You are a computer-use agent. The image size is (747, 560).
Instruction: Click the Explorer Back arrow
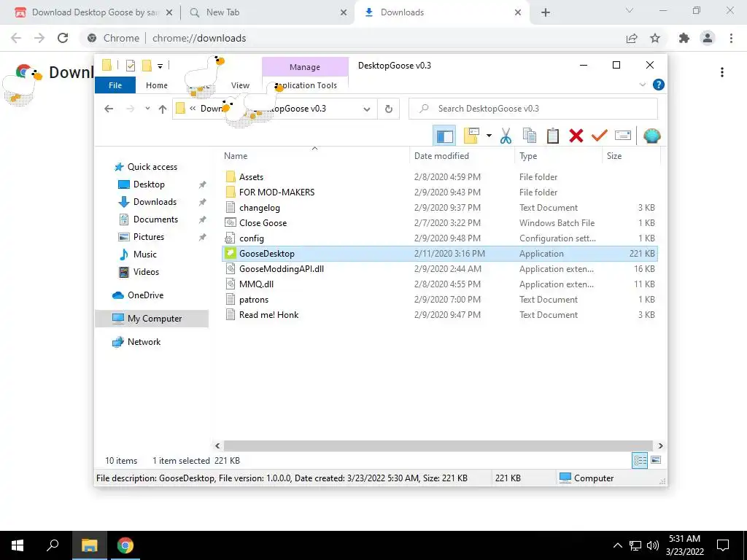[109, 109]
